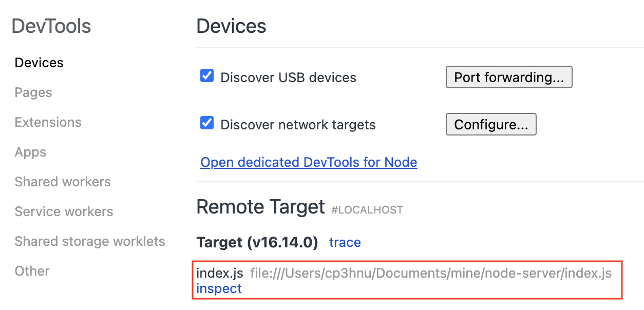Viewport: 644px width, 310px height.
Task: Uncheck Discover network targets
Action: click(x=207, y=123)
